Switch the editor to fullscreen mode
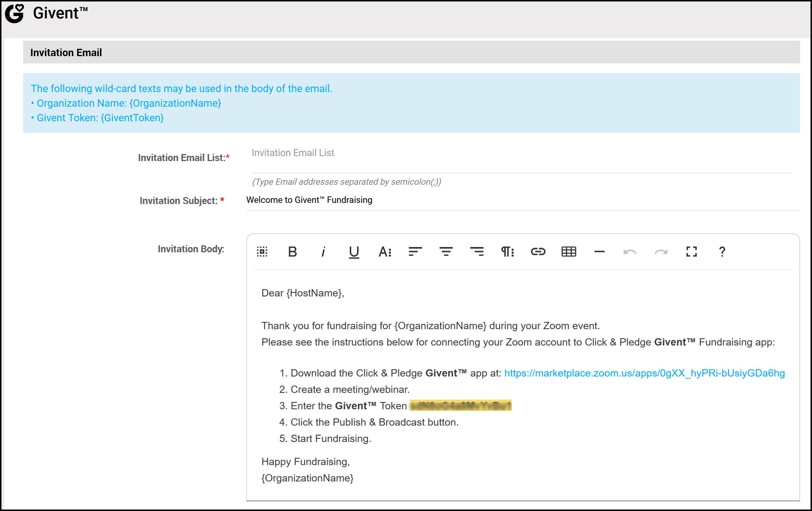812x511 pixels. click(x=691, y=252)
